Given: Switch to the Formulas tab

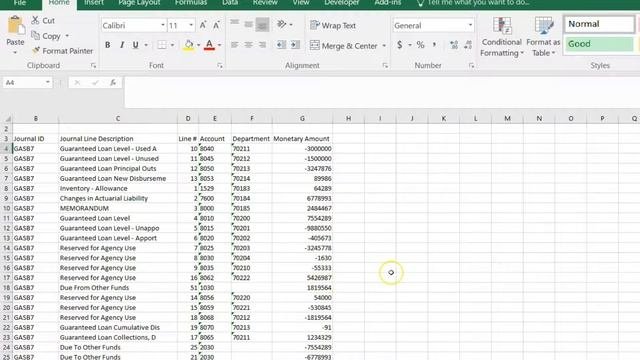Looking at the screenshot, I should (x=191, y=3).
